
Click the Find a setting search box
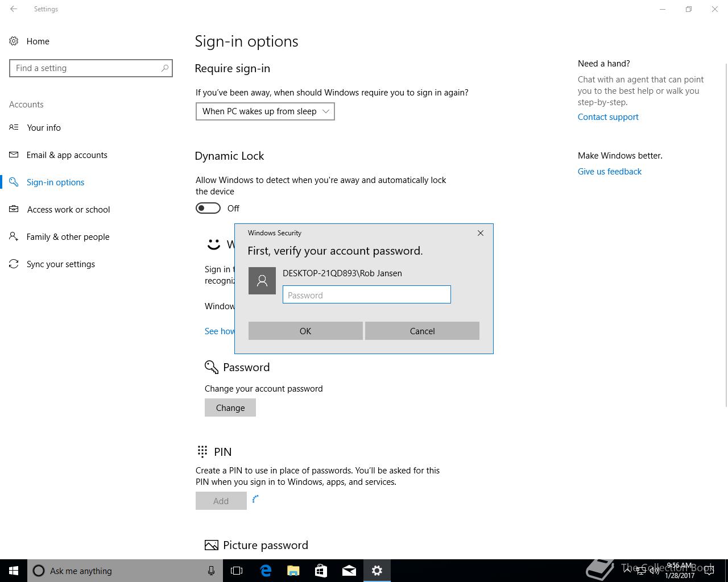[91, 68]
